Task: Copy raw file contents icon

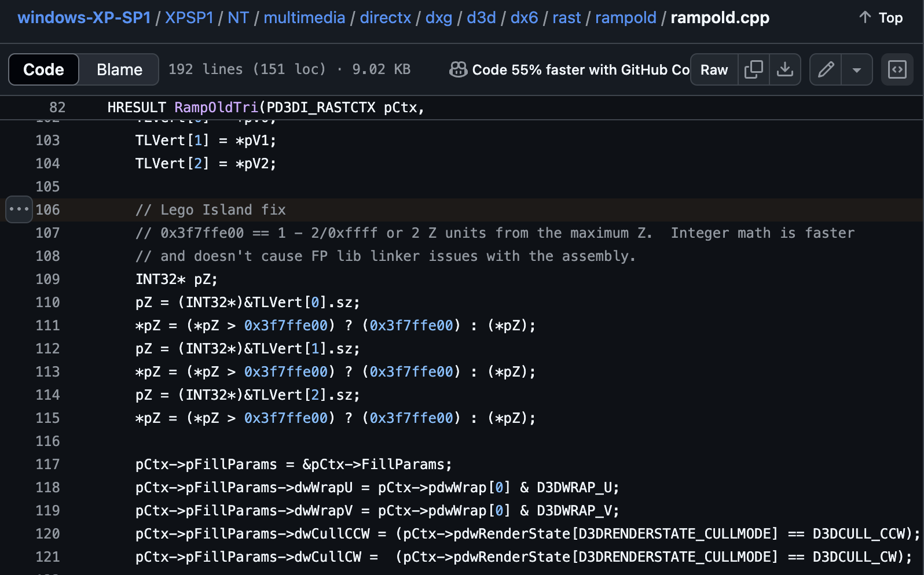Action: click(753, 70)
